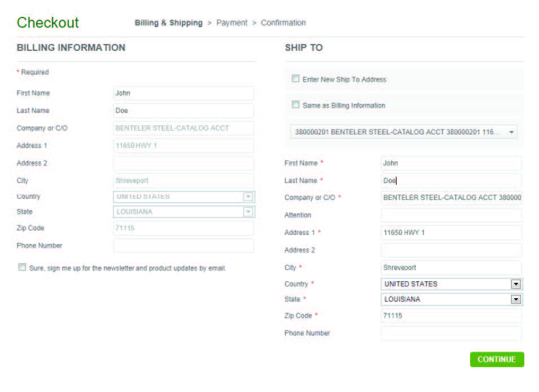Screen dimensions: 539x392
Task: Select the Billing & Shipping step
Action: click(x=168, y=23)
